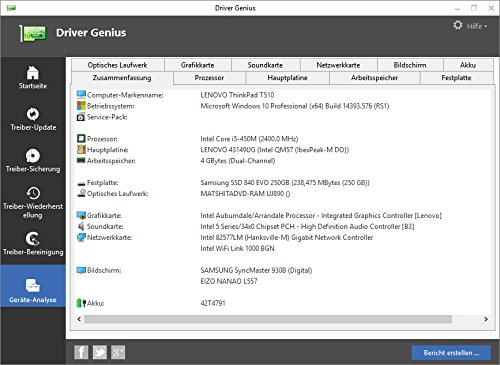Switch to the Grafikkarte tab
This screenshot has height=365, width=500.
click(x=198, y=65)
